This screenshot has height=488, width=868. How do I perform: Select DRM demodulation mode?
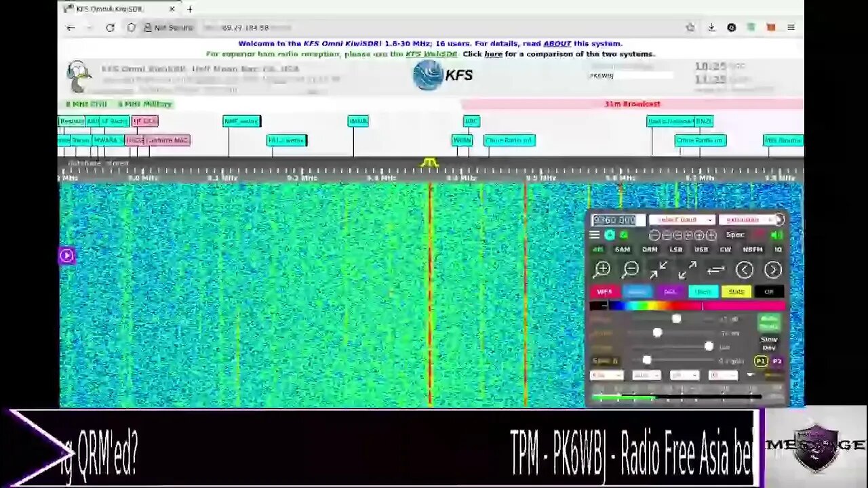pos(650,249)
